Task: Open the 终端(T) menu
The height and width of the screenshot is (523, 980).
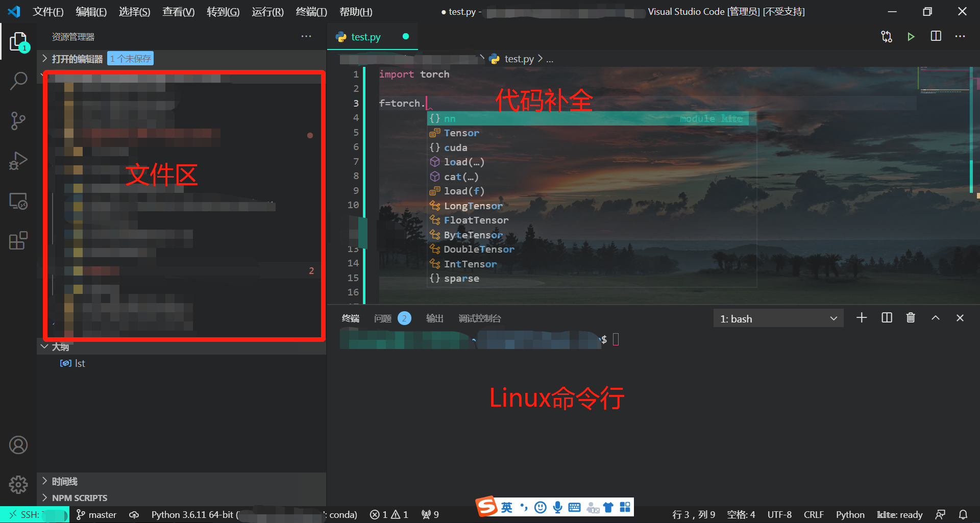Action: click(311, 12)
